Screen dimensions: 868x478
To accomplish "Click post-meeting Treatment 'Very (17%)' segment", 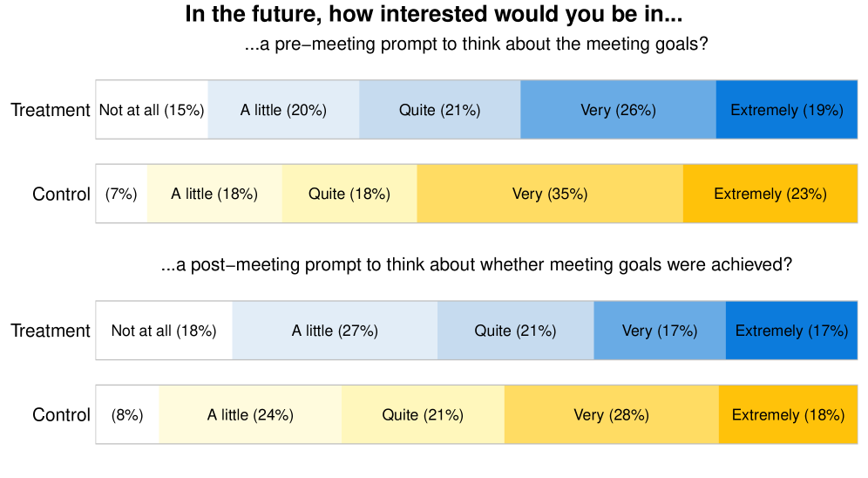I will pyautogui.click(x=660, y=331).
